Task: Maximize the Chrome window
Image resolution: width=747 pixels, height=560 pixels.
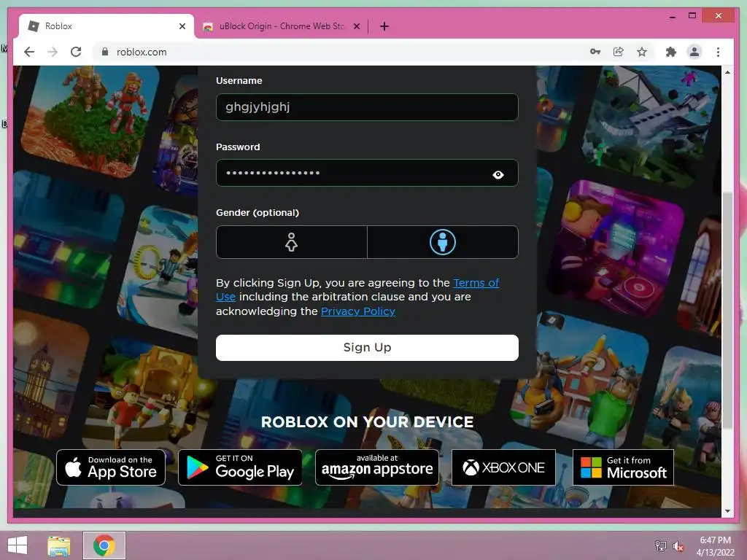Action: (x=692, y=16)
